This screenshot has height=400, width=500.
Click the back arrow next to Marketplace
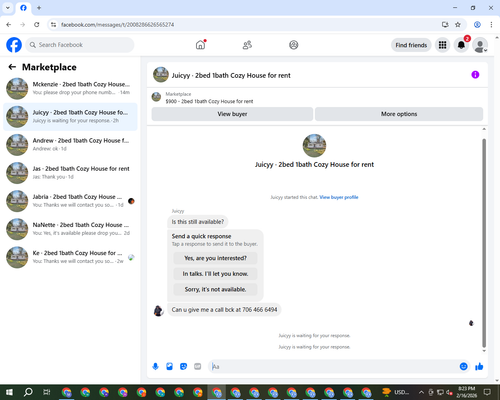pyautogui.click(x=12, y=67)
